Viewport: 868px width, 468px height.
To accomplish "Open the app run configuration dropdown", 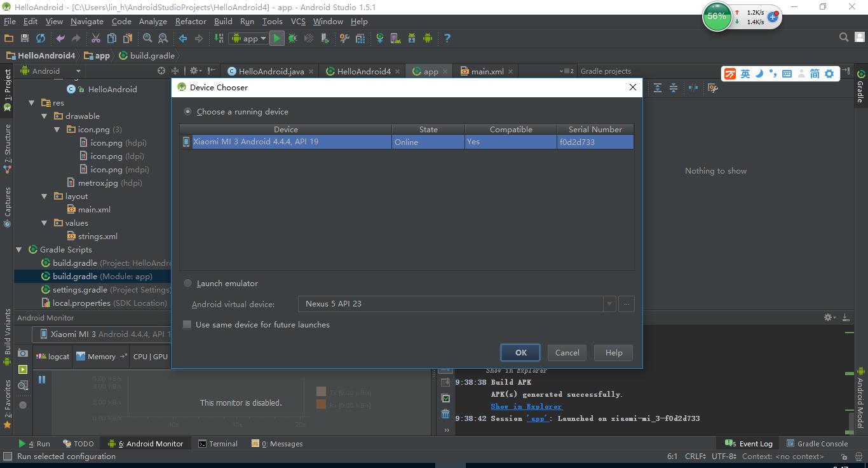I will click(250, 38).
